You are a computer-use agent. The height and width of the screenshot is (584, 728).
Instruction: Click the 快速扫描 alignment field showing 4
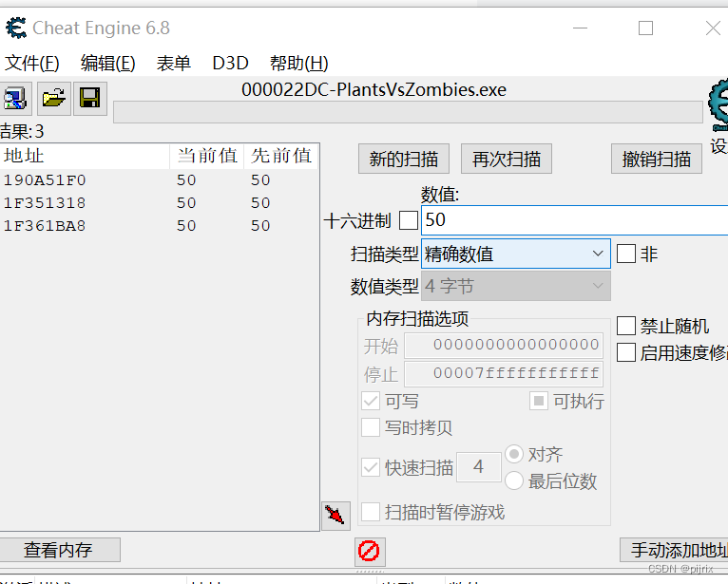pyautogui.click(x=479, y=467)
